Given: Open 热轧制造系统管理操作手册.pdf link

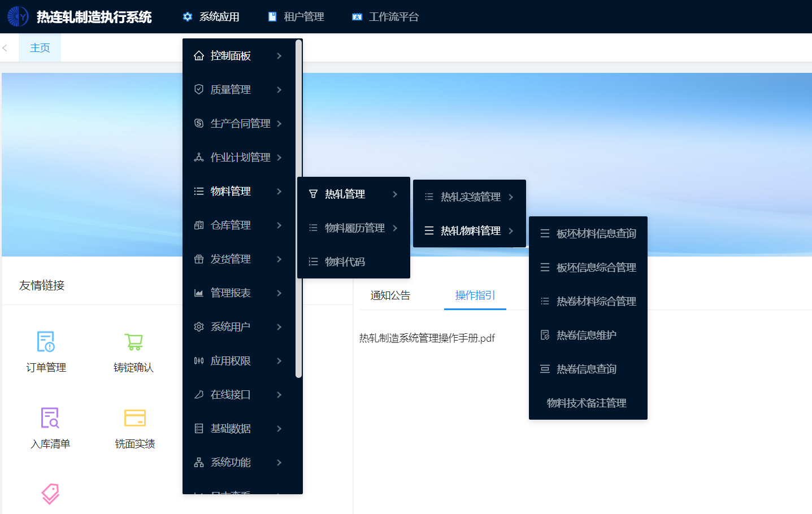Looking at the screenshot, I should [x=427, y=338].
